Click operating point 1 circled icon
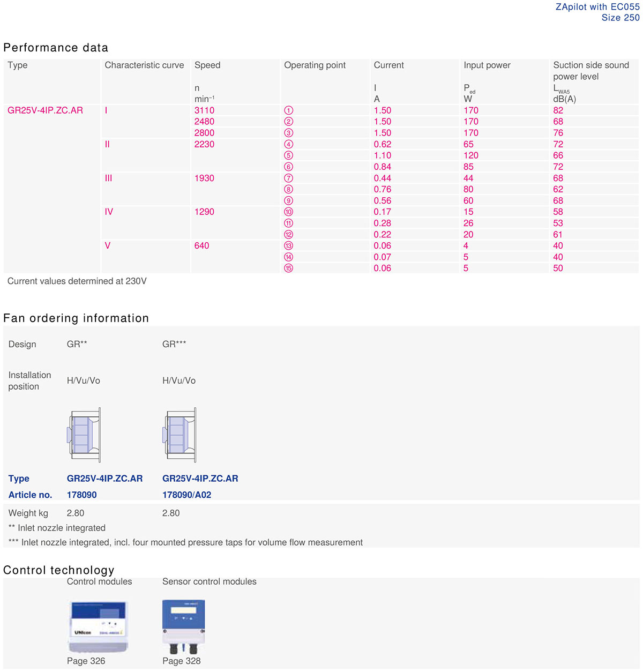Image resolution: width=643 pixels, height=672 pixels. [x=289, y=110]
